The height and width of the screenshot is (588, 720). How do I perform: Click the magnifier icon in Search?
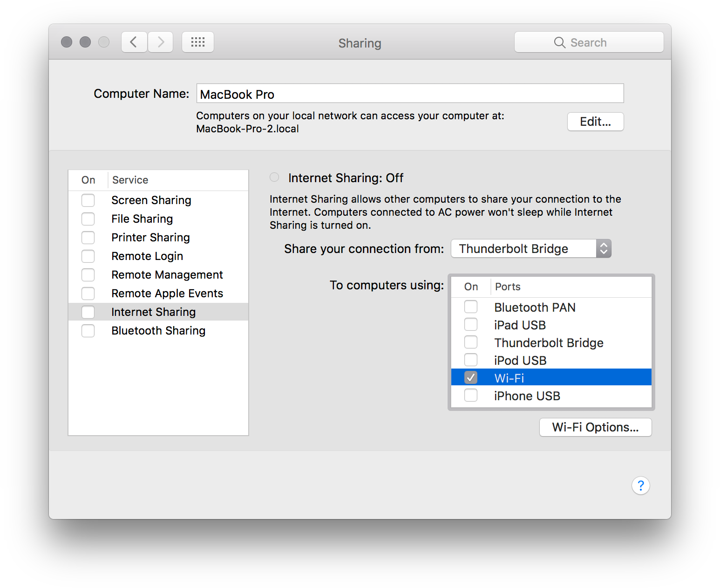coord(559,42)
